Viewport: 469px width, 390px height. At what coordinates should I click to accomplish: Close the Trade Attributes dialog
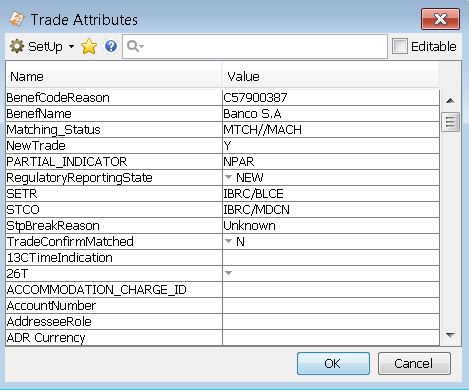[x=440, y=19]
